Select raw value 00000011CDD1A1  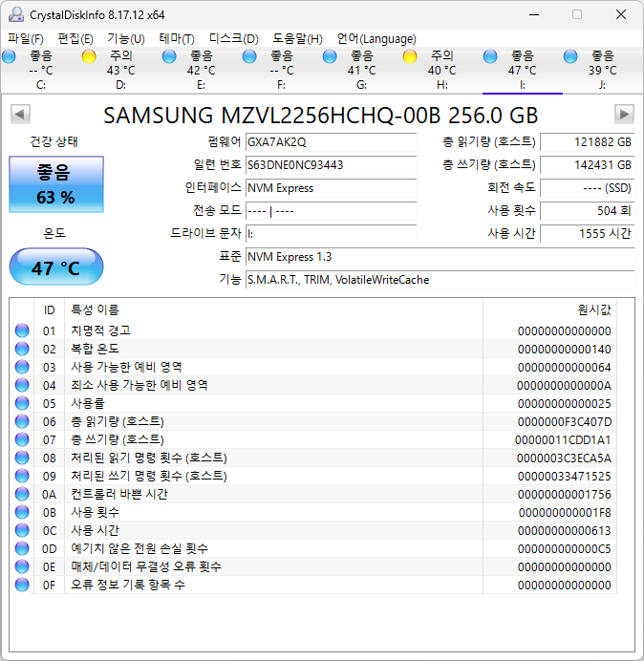pyautogui.click(x=563, y=440)
